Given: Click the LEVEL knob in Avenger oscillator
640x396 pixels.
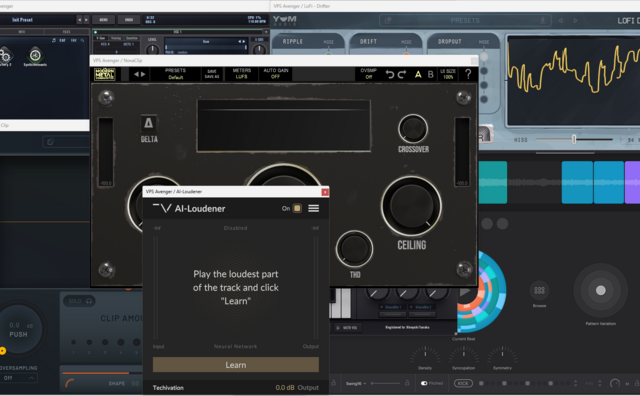Looking at the screenshot, I should click(x=152, y=49).
